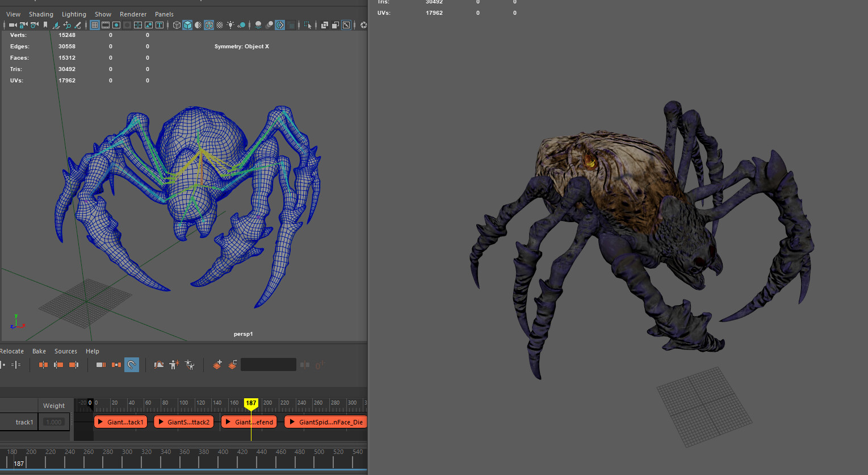Click the Use Default Material checker icon
868x475 pixels.
tap(219, 25)
